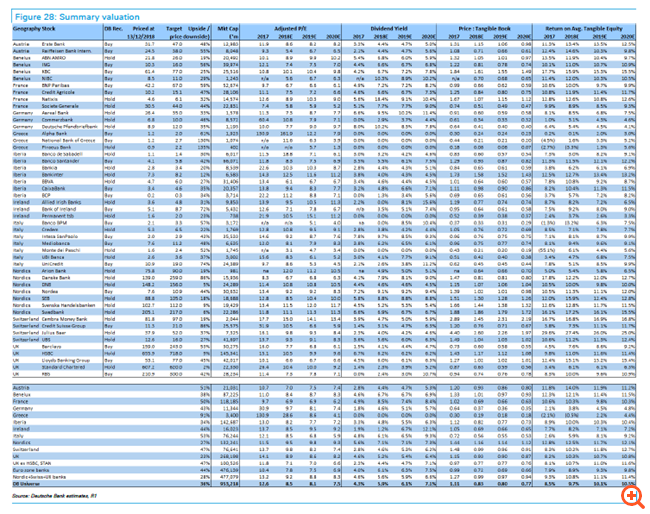
Task: Select the 'Raiffeisen Bank Intern.' stock name
Action: pyautogui.click(x=66, y=51)
